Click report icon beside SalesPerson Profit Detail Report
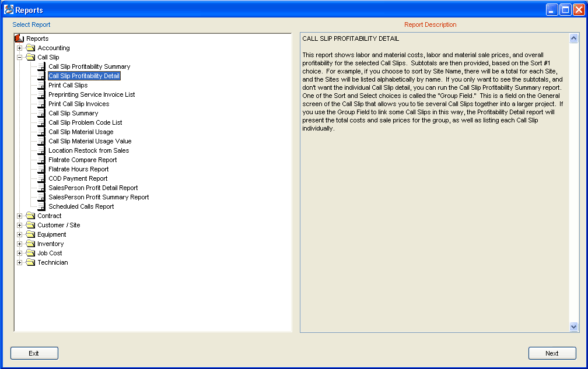 coord(41,188)
